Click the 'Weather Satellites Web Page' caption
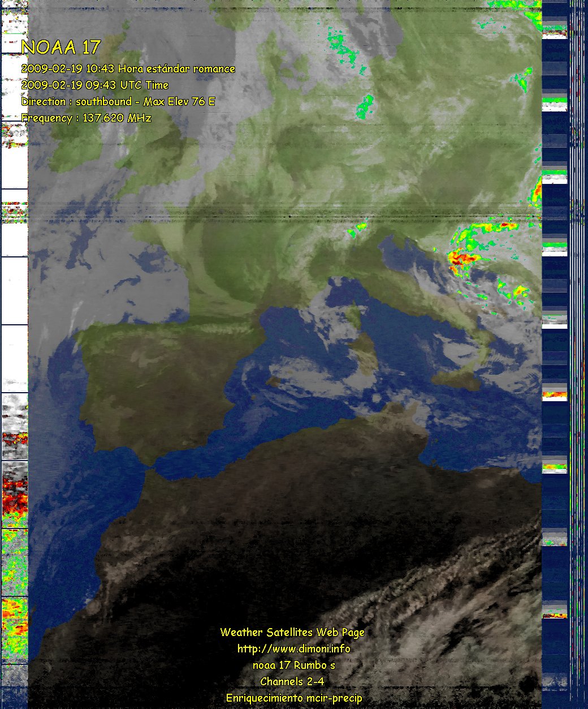The width and height of the screenshot is (588, 709). (x=292, y=633)
